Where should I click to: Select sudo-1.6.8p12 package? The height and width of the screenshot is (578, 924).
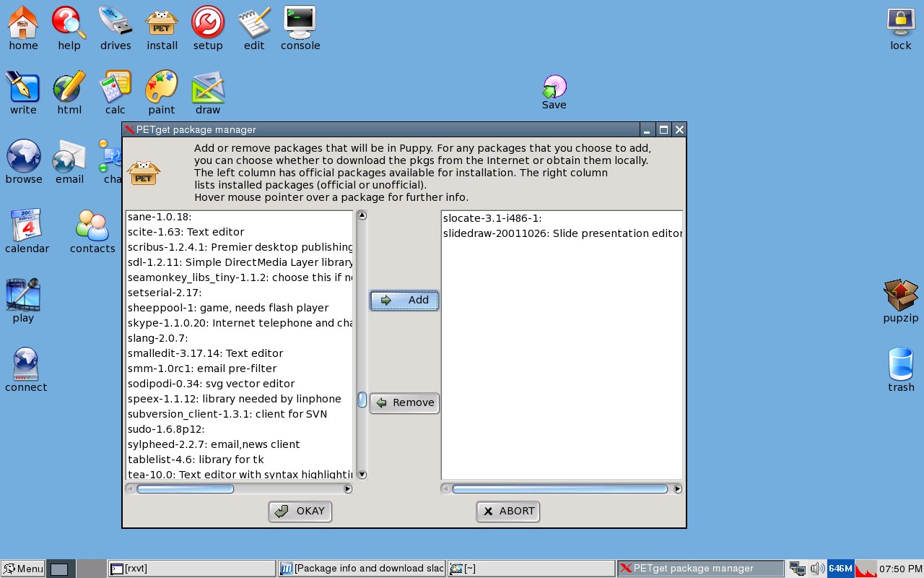[x=239, y=429]
